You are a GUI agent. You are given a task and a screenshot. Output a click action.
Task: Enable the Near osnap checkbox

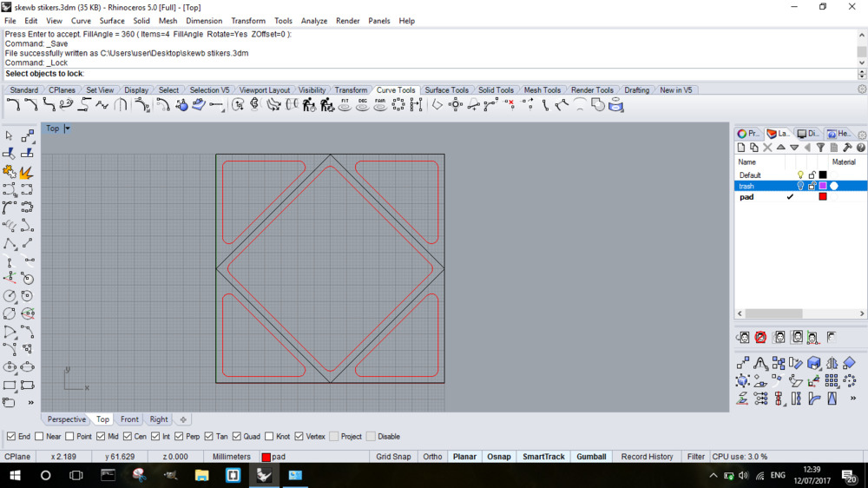(39, 437)
